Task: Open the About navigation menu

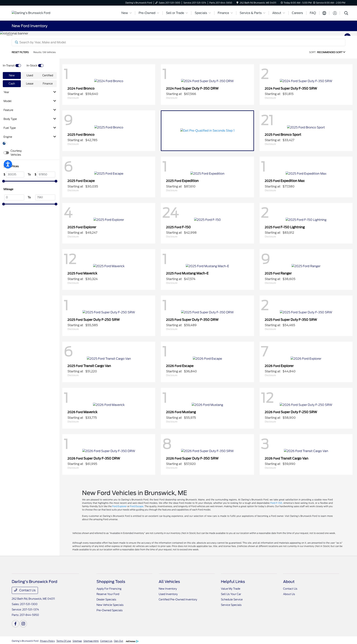Action: tap(278, 13)
